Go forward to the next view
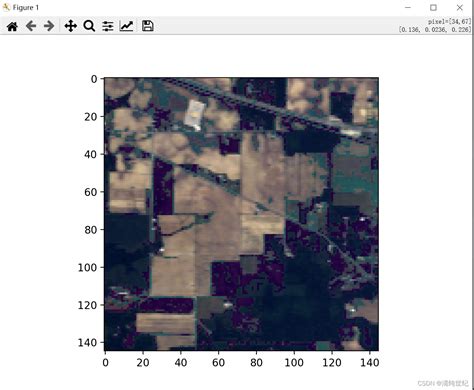 tap(49, 26)
